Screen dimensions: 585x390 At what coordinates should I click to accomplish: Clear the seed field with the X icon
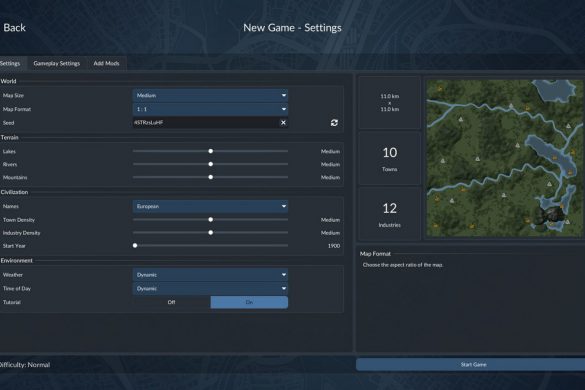(x=283, y=123)
